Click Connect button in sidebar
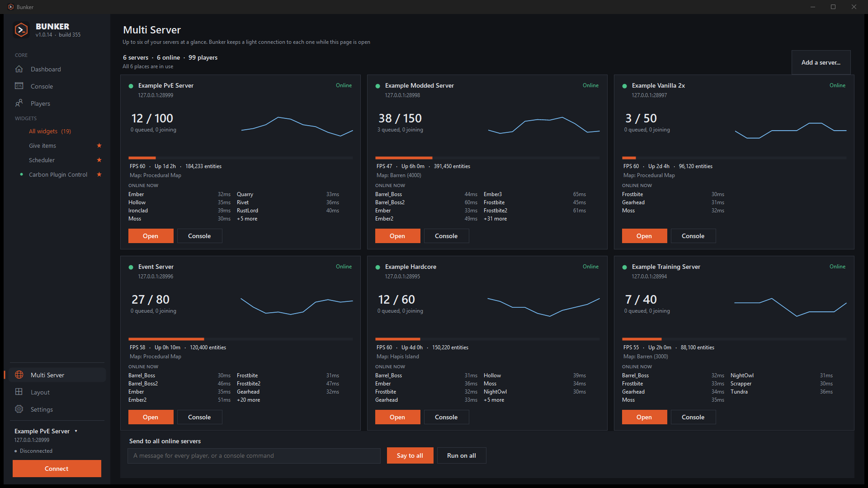 [x=57, y=469]
